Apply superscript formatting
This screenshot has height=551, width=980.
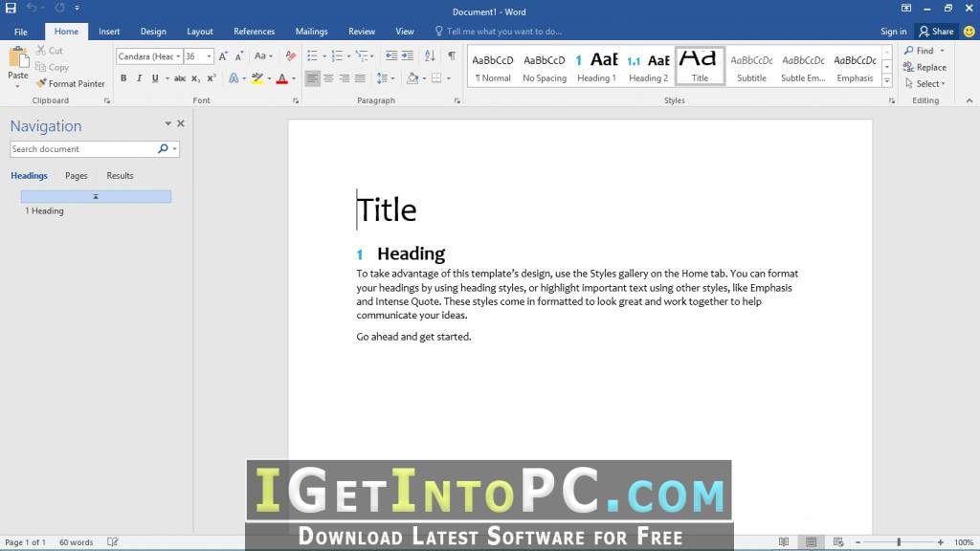coord(212,78)
